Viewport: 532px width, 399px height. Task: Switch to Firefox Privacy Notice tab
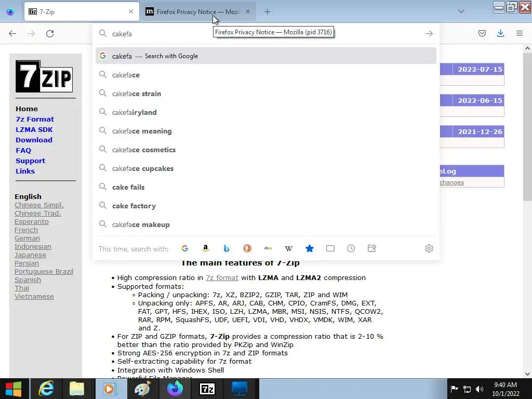[198, 11]
